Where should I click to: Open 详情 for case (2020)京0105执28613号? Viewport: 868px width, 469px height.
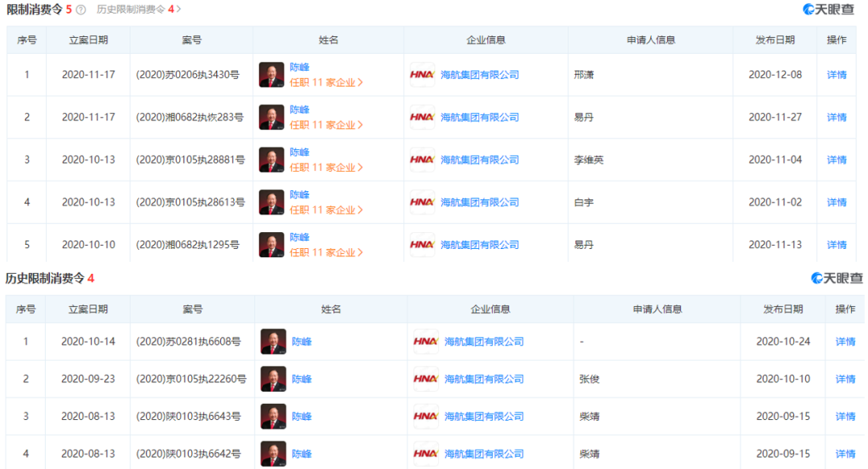coord(837,202)
